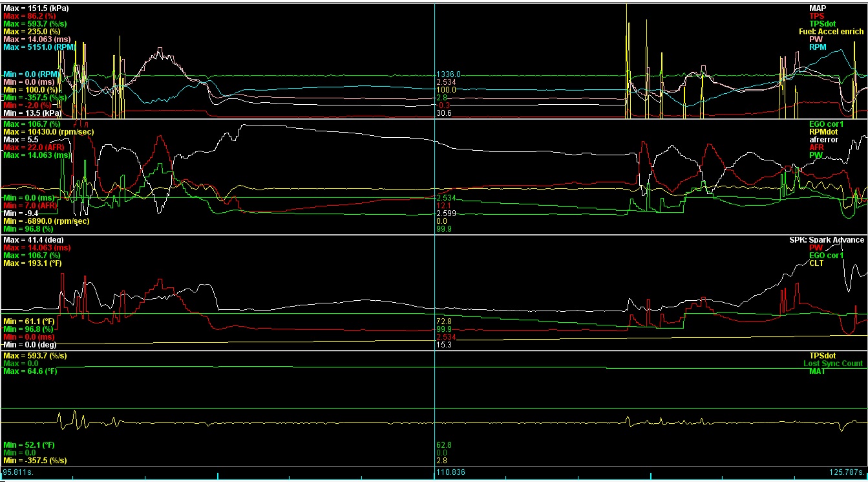Select the green "Max = 593.7 (%/s)" label
Screen dimensions: 868x482
tap(35, 23)
